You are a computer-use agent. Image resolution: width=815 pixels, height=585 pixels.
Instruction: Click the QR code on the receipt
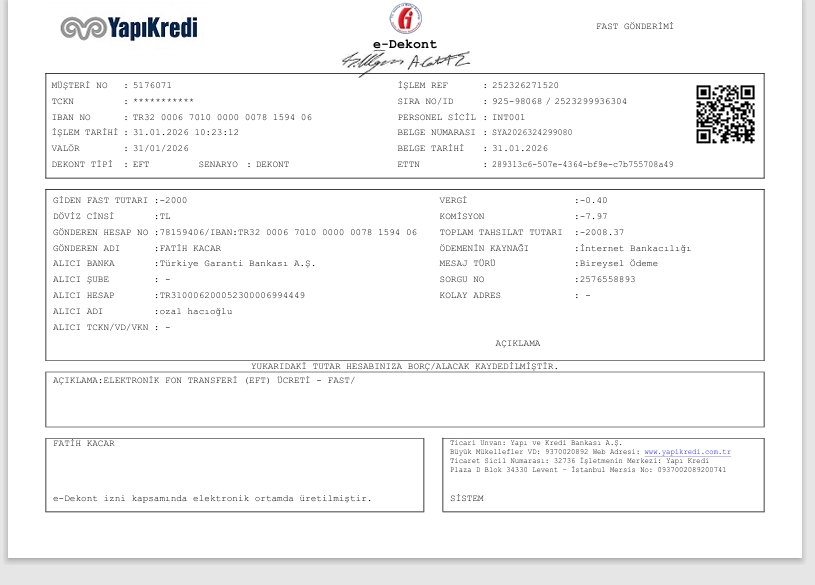[725, 114]
